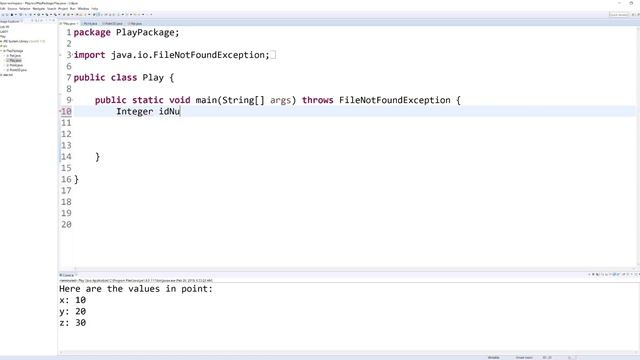Screen dimensions: 640x360
Task: Click console output 'y: 20'
Action: [73, 311]
